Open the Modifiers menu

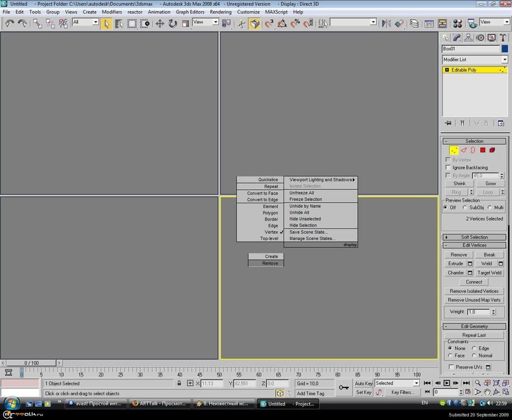111,12
